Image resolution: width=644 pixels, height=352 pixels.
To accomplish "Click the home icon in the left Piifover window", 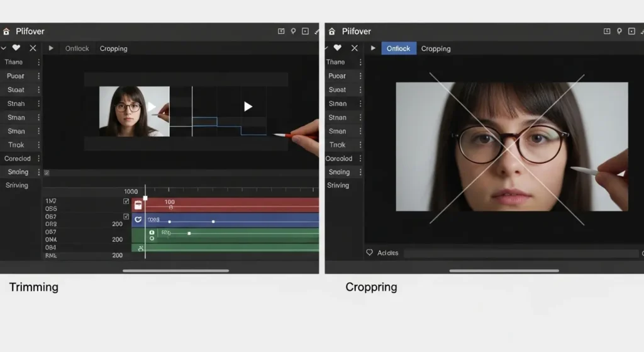I will pos(6,31).
